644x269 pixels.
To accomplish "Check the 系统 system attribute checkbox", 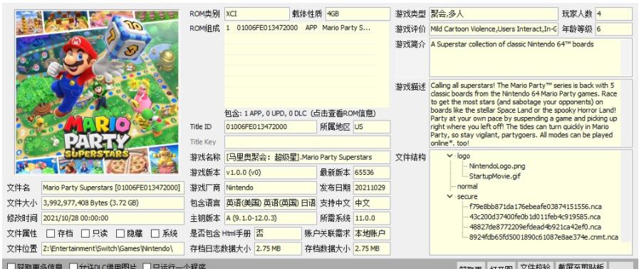I will tap(155, 233).
